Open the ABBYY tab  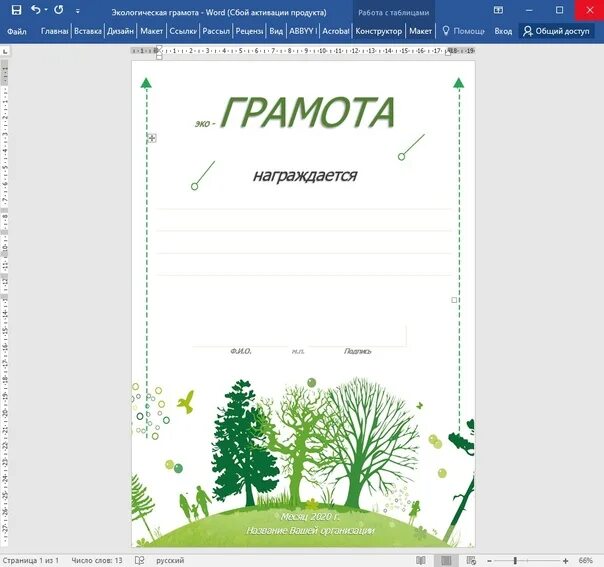(303, 31)
